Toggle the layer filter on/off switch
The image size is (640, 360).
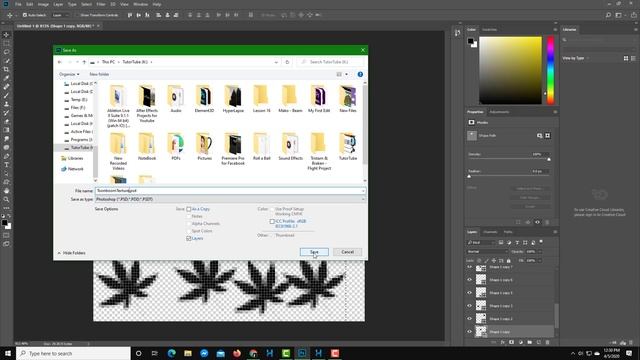[541, 242]
